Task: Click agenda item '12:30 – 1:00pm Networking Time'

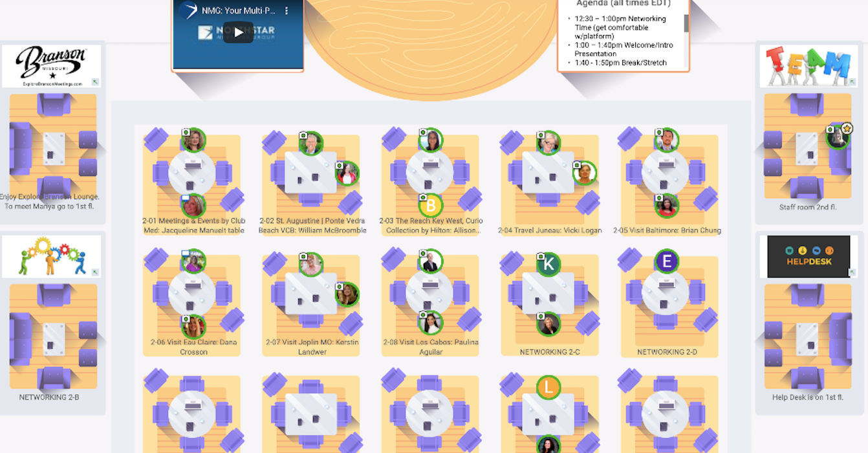Action: click(x=620, y=28)
